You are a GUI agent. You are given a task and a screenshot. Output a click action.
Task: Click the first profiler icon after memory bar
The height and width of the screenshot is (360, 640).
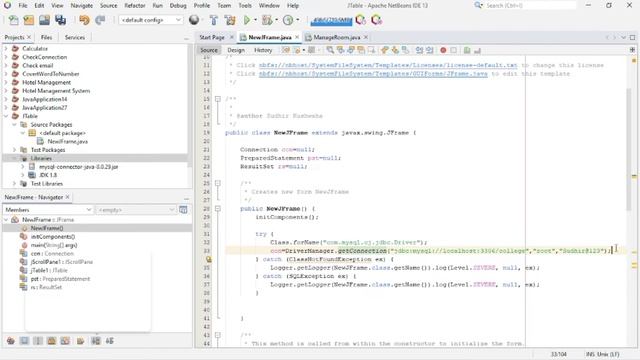[x=360, y=20]
